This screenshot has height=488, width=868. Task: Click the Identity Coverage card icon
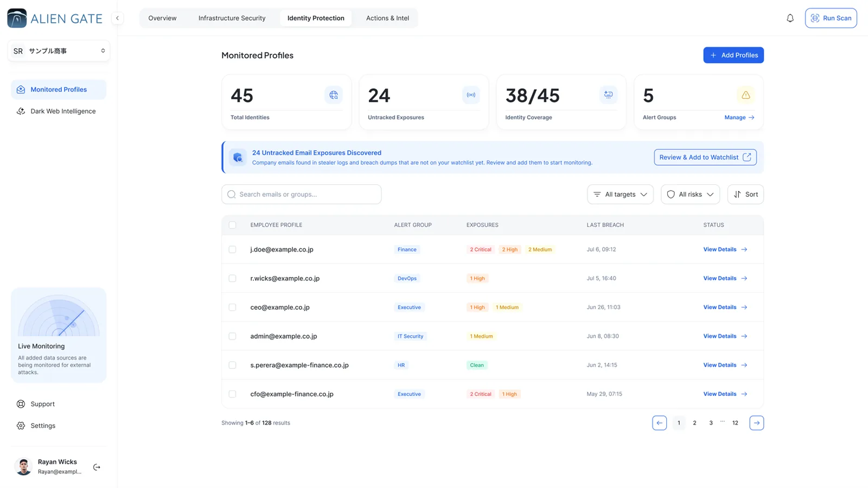tap(608, 95)
